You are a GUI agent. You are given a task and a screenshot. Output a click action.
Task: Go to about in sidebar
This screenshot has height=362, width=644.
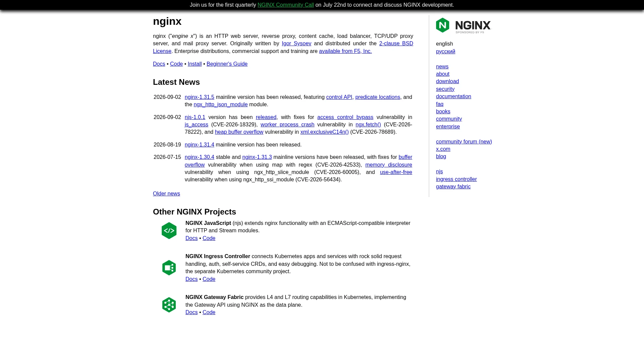click(443, 74)
